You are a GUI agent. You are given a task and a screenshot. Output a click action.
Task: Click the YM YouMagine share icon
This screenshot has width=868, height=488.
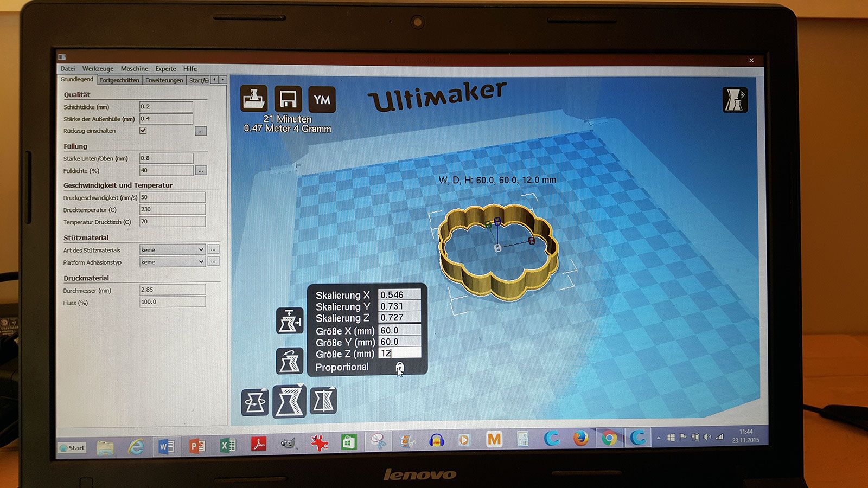pos(322,100)
